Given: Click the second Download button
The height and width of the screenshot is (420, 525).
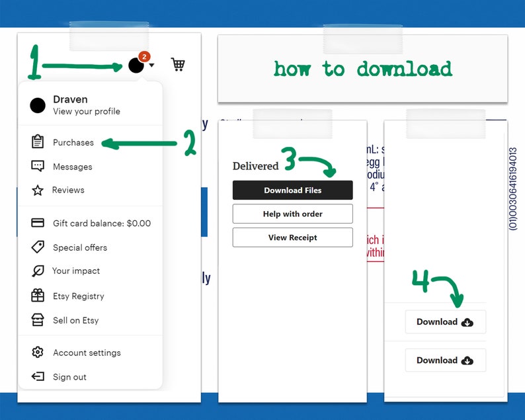Looking at the screenshot, I should 445,360.
